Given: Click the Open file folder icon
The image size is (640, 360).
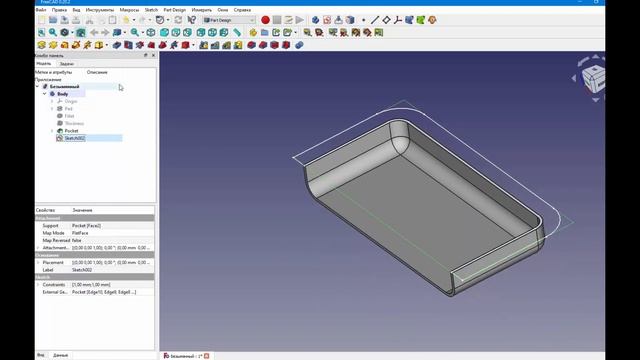Looking at the screenshot, I should 53,20.
